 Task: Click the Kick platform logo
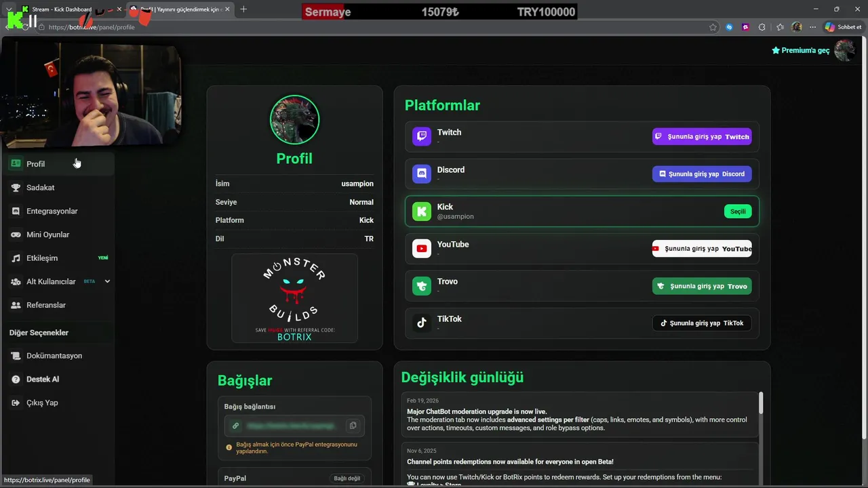(x=422, y=211)
